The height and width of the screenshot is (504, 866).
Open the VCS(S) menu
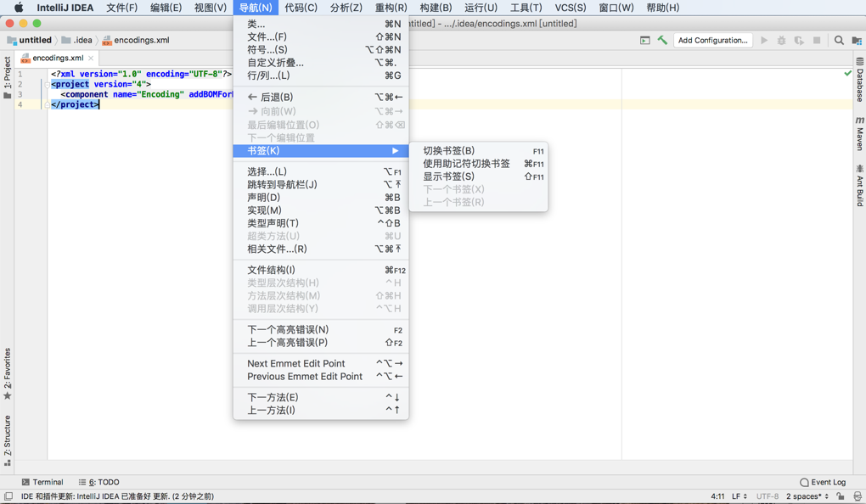tap(571, 8)
